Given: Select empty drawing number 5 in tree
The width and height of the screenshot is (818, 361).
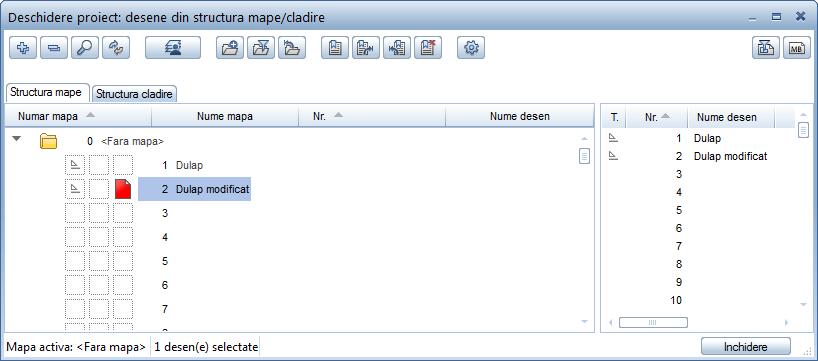Looking at the screenshot, I should pyautogui.click(x=165, y=261).
